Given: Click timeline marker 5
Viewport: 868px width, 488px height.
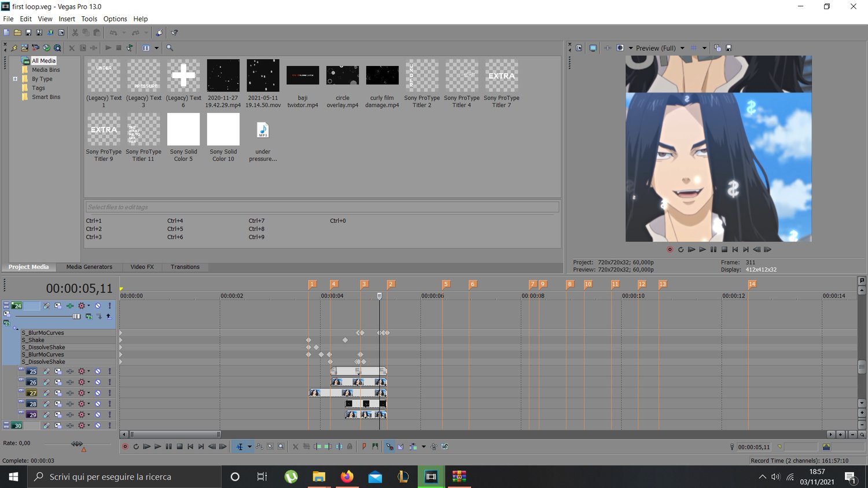Looking at the screenshot, I should pos(446,284).
